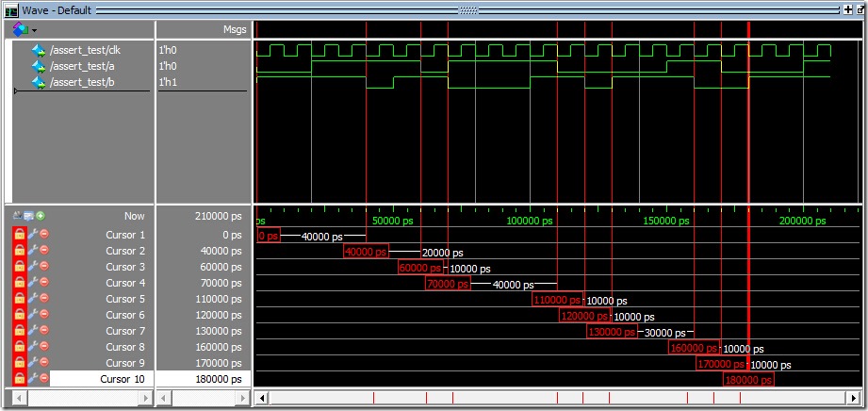The image size is (868, 411).
Task: Toggle the padlock for Cursor 6
Action: click(x=20, y=315)
